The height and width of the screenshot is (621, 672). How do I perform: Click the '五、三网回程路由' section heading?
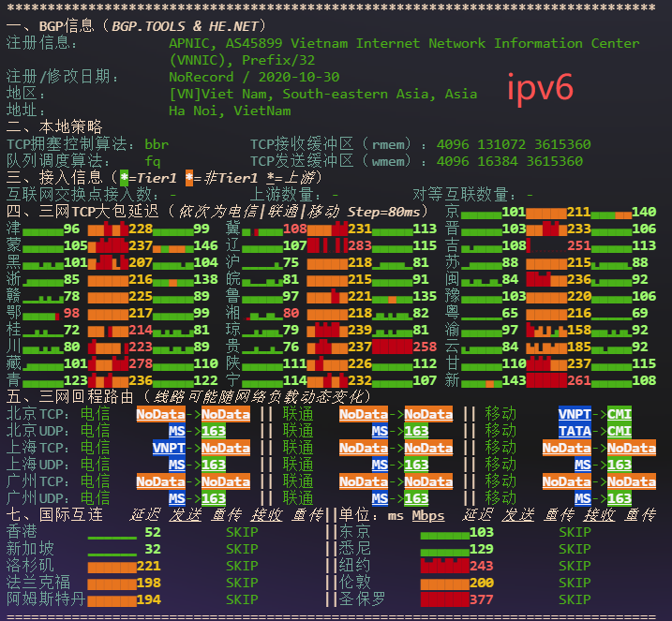[x=70, y=397]
